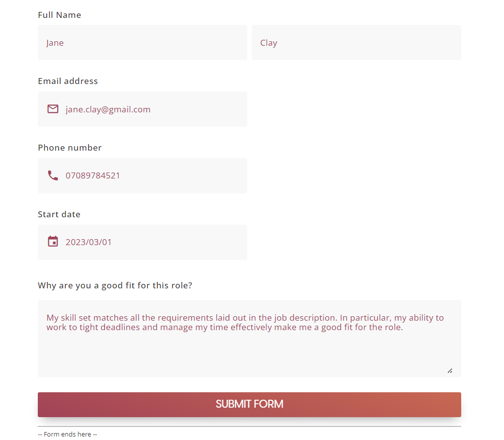
Task: Click the 'Why are you a good fit' label
Action: point(115,285)
